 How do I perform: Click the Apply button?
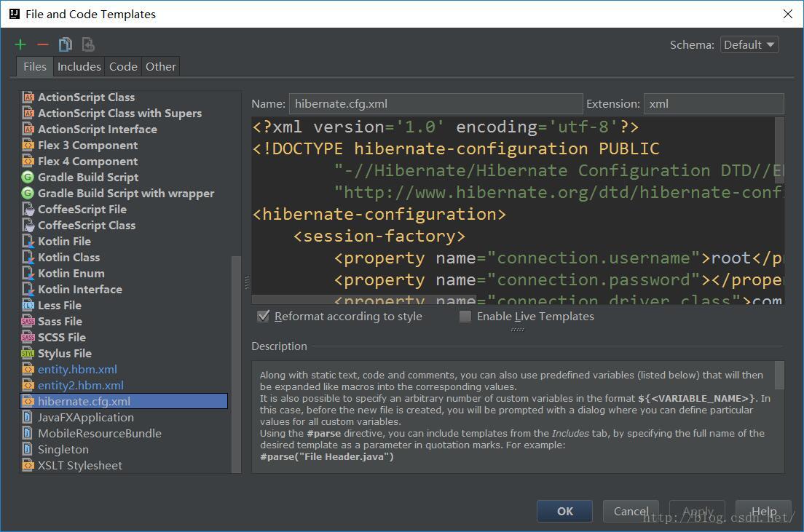pyautogui.click(x=698, y=511)
